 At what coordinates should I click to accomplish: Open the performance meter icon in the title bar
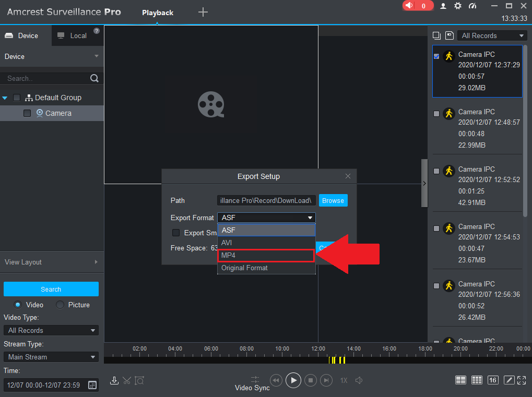[x=474, y=6]
